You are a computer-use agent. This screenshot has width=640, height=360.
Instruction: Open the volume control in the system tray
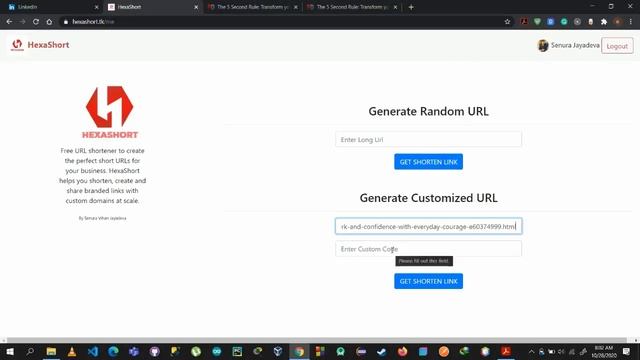coord(561,351)
